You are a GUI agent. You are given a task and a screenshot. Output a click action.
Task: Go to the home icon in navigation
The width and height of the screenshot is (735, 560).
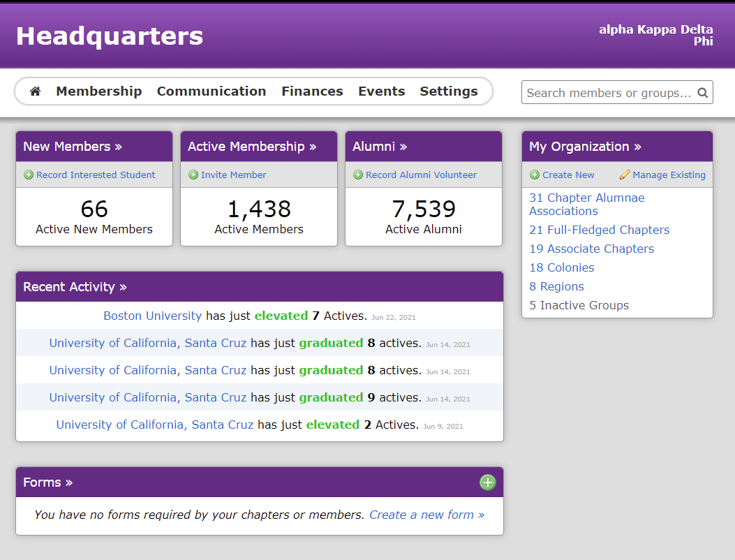coord(35,91)
